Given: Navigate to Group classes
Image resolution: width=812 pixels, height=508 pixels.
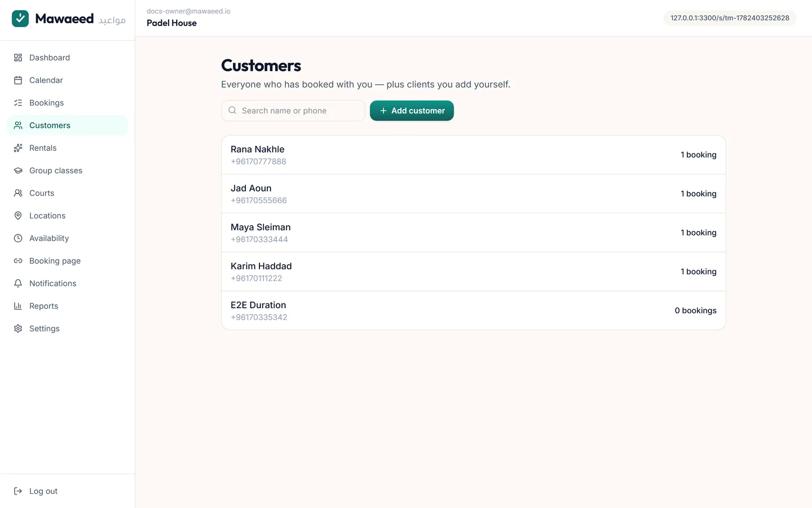Looking at the screenshot, I should (68, 170).
